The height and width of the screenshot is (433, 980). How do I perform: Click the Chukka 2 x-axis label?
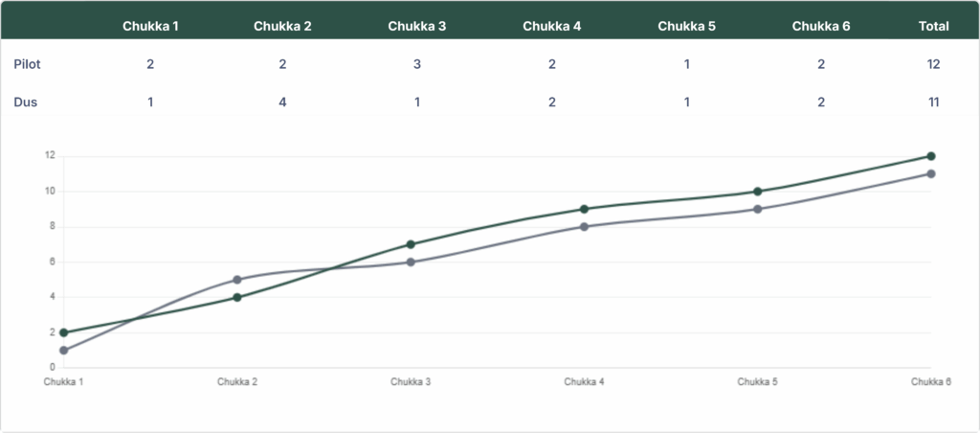point(237,382)
